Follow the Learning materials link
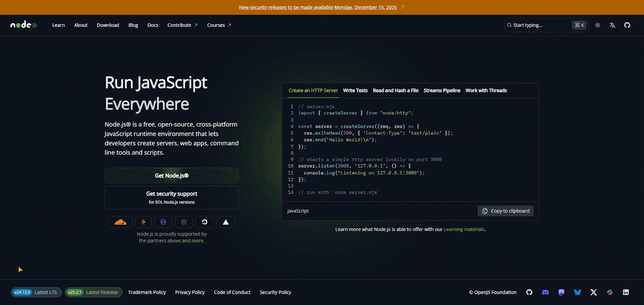 (464, 229)
